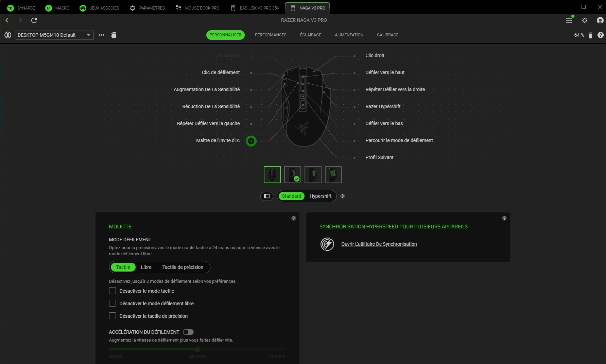Select Tactile scroll mode
606x364 pixels.
123,267
